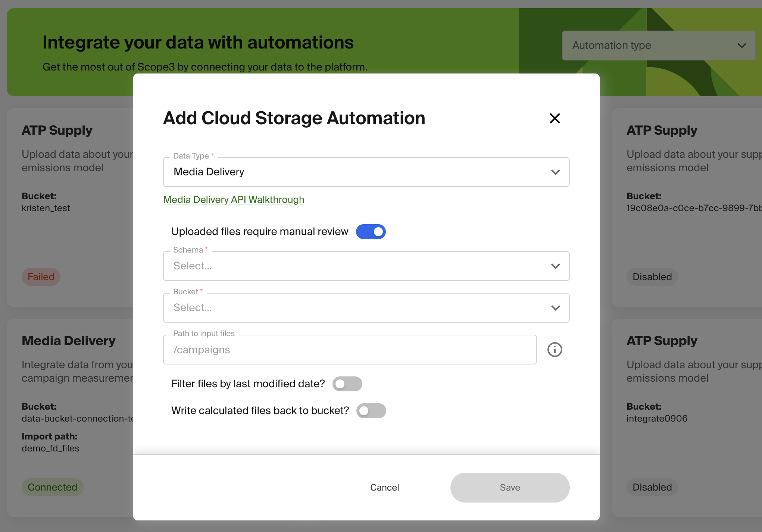The image size is (762, 532).
Task: Click the Data Type chevron arrow
Action: pos(555,172)
